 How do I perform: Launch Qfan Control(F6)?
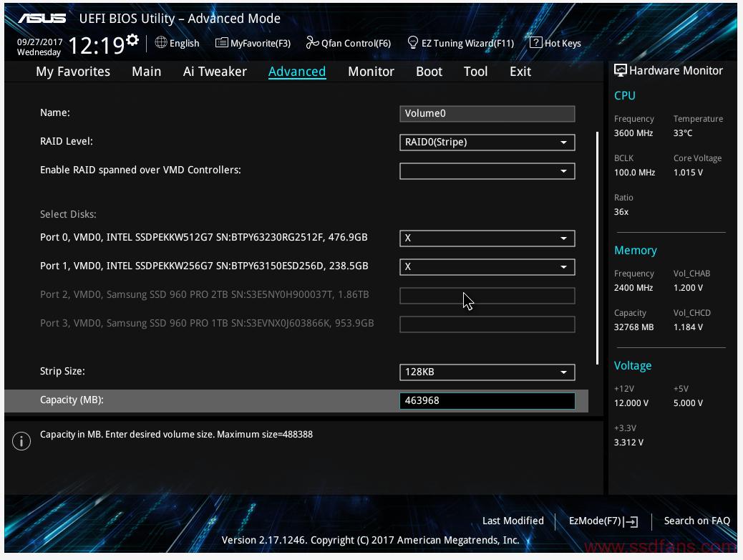(349, 43)
